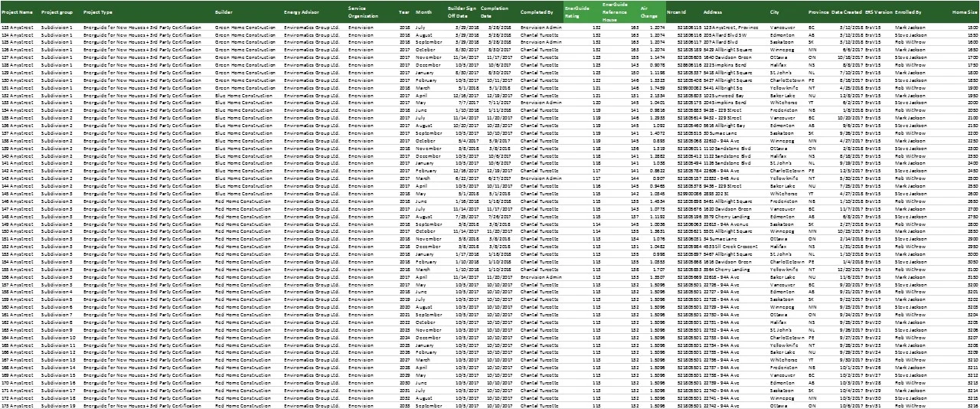
Task: Click the '150 AnyStreet' project name cell
Action: tap(16, 231)
